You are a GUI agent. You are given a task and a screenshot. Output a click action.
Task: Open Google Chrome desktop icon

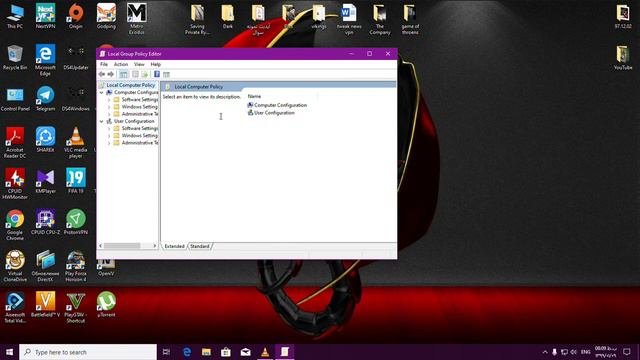pos(15,225)
